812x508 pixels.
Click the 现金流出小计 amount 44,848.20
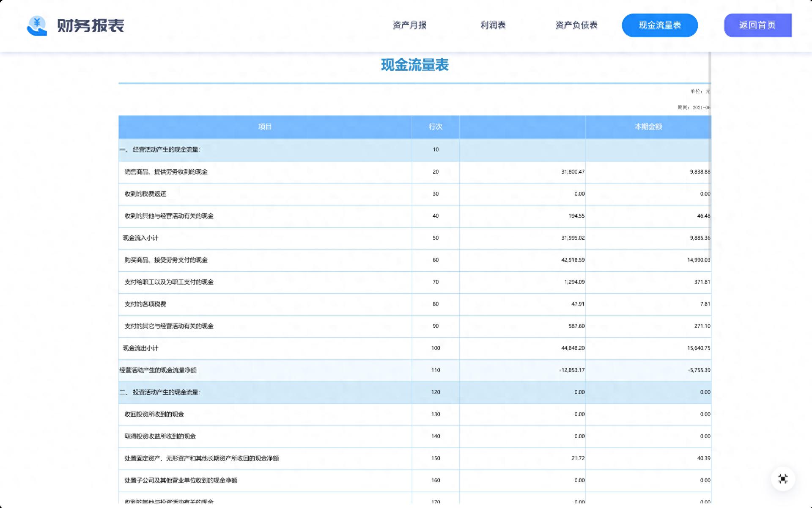[x=573, y=348]
